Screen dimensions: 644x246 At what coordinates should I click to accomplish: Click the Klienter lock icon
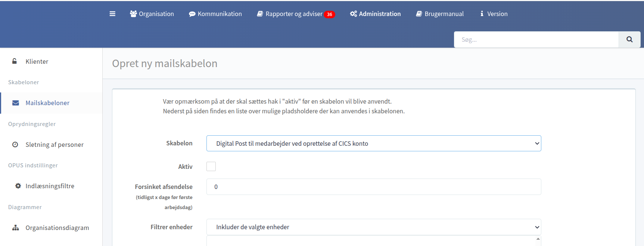pyautogui.click(x=15, y=61)
